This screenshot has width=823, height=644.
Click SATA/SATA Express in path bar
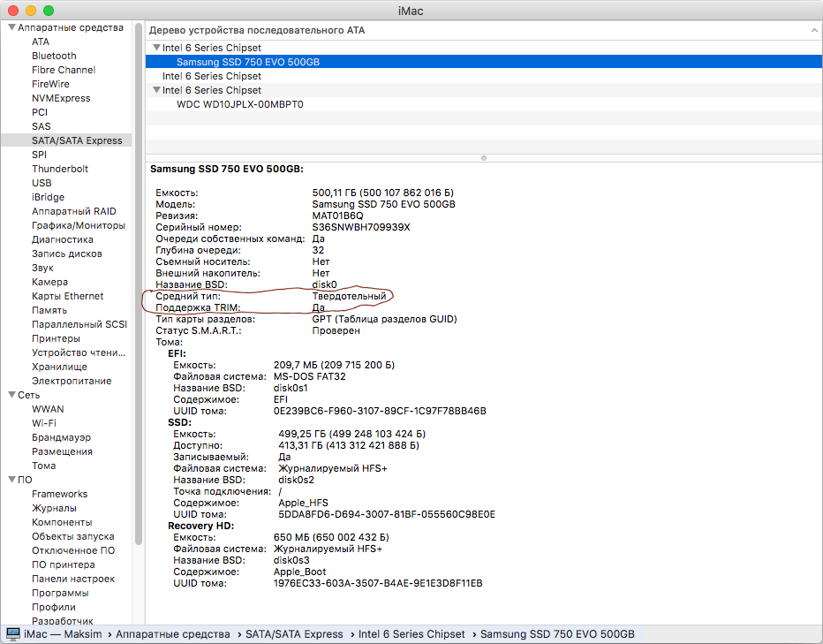click(x=294, y=634)
